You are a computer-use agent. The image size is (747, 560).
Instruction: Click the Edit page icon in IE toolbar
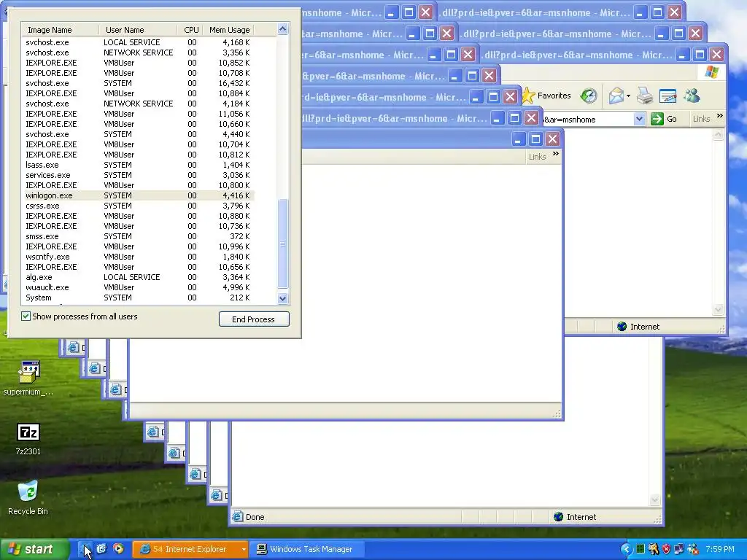coord(668,96)
